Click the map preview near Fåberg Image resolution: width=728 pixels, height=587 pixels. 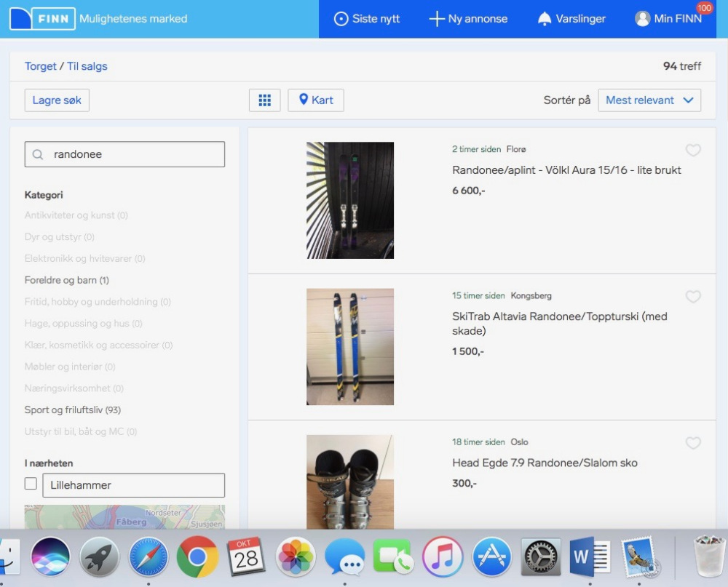124,517
